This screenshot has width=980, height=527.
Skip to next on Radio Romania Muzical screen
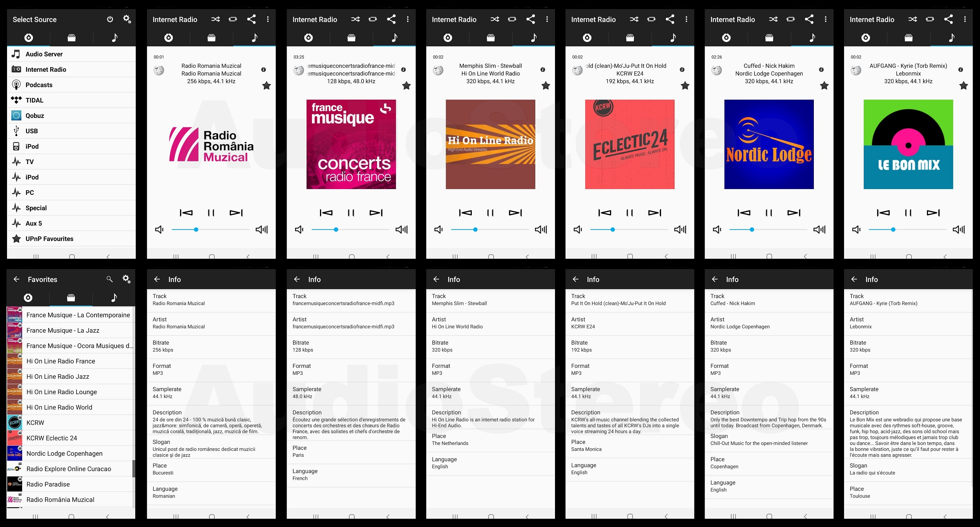(236, 213)
